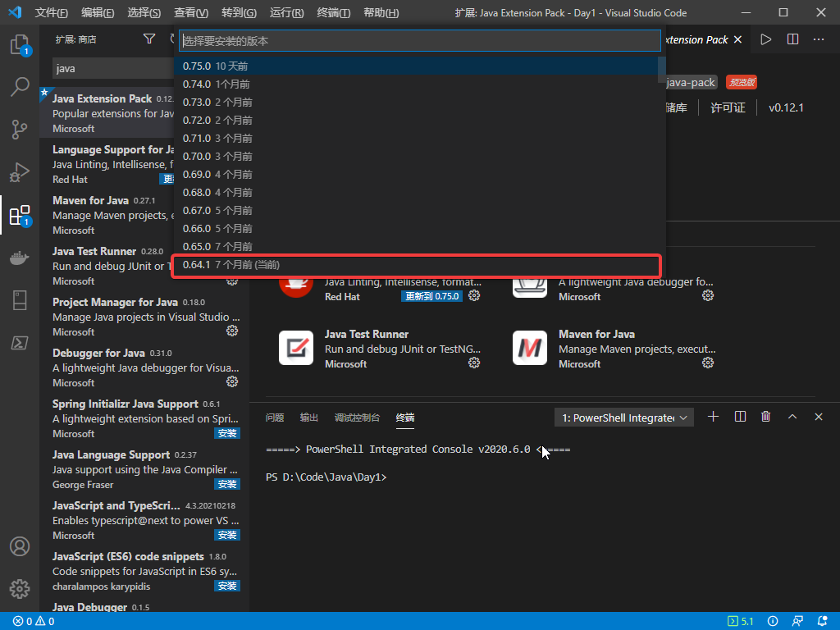Split the terminal panel
840x630 pixels.
click(740, 417)
